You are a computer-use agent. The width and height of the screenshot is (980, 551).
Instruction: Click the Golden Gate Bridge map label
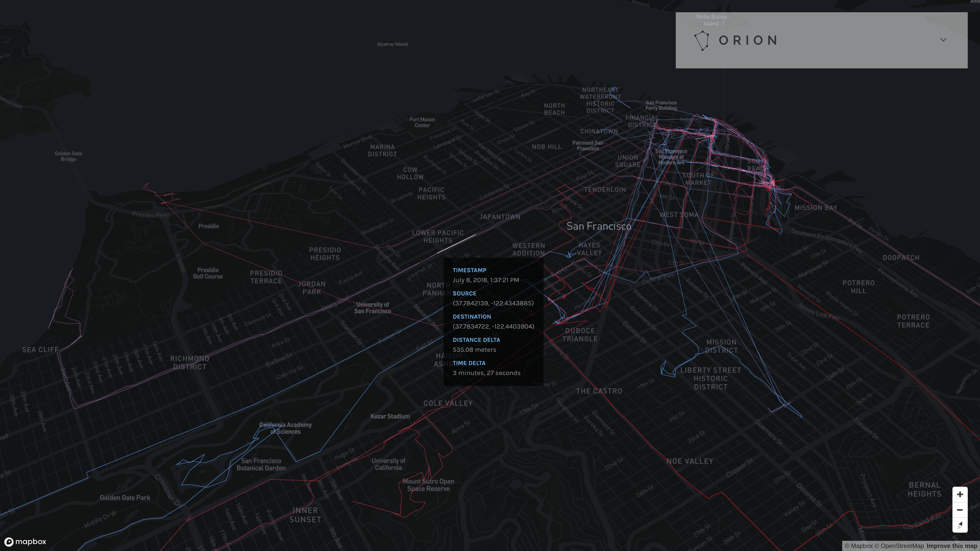tap(68, 156)
